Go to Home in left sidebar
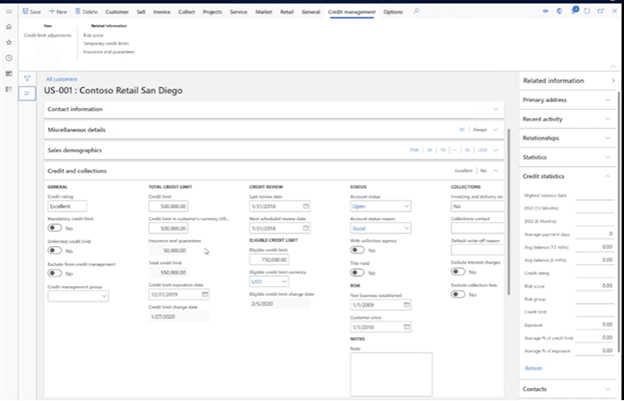 click(x=9, y=27)
